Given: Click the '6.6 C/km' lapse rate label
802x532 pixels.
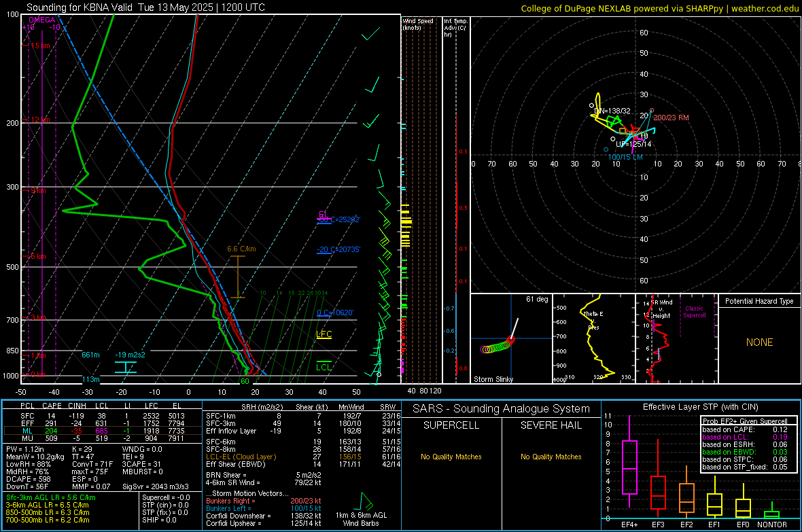Looking at the screenshot, I should click(x=241, y=249).
